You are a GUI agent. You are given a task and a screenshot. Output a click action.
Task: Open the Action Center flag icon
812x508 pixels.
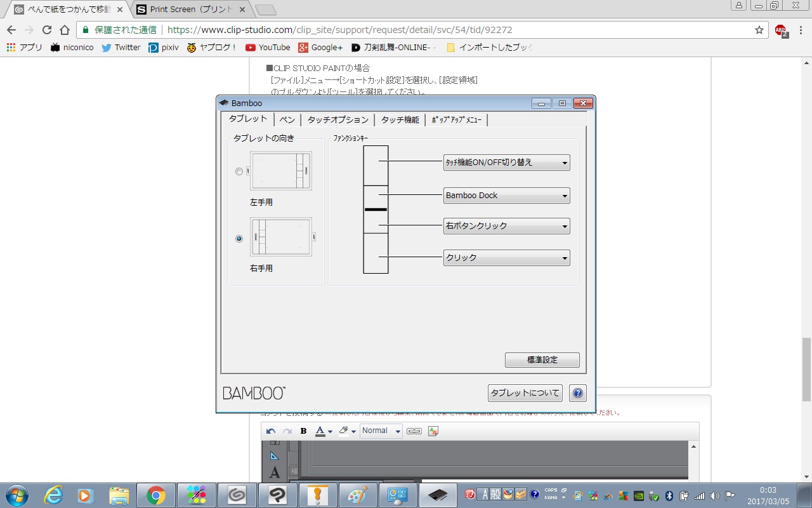[x=730, y=496]
